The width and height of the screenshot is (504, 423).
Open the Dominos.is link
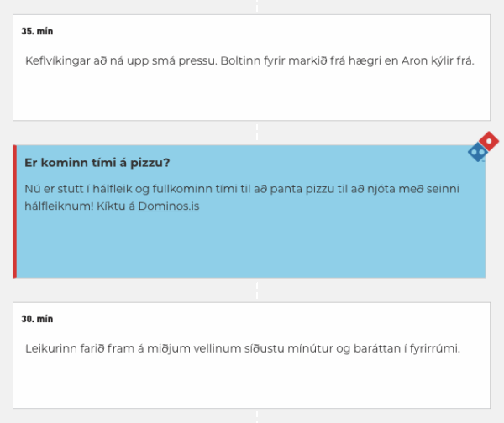pyautogui.click(x=169, y=206)
